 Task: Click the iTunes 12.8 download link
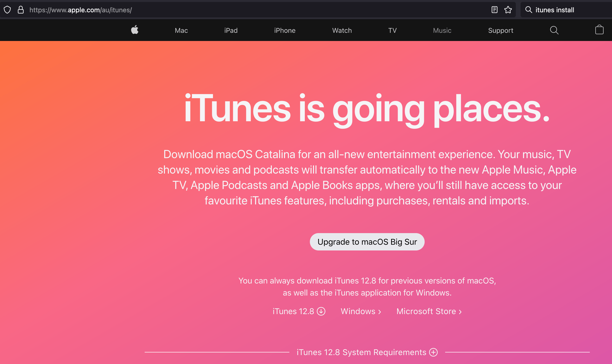point(294,311)
